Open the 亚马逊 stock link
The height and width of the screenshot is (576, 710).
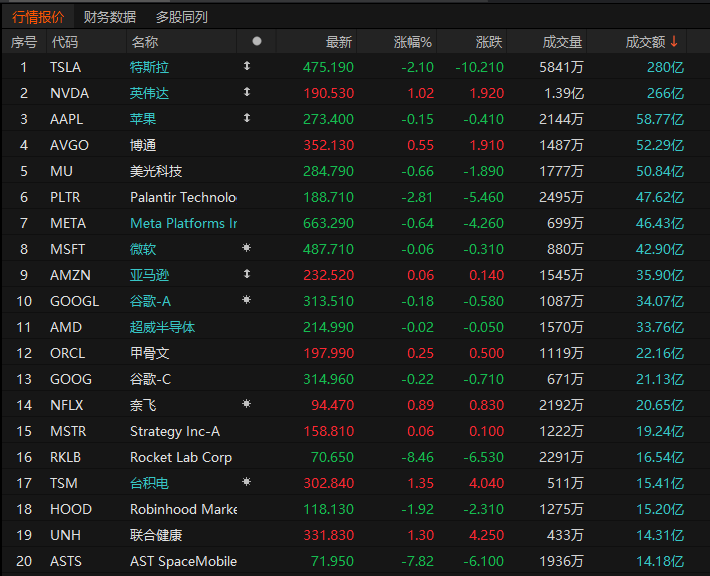[149, 275]
